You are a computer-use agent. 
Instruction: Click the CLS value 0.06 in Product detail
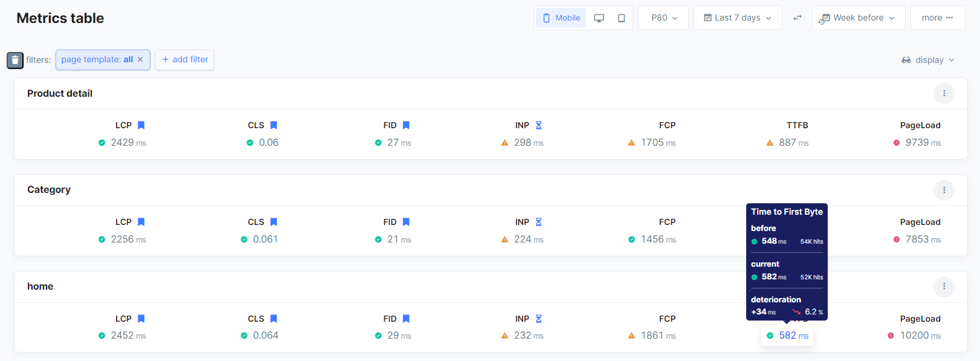pos(269,143)
